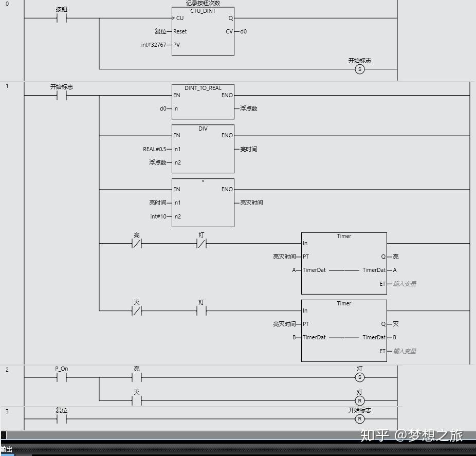Screen dimensions: 476x456
Task: Click the normally-open 亮 contact in rung 2
Action: coord(137,378)
